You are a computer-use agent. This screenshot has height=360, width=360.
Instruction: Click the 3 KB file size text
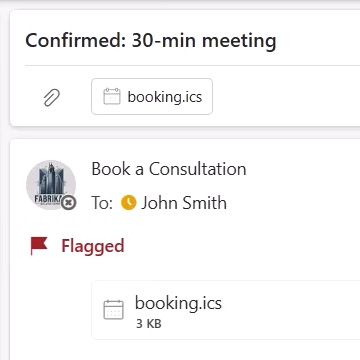coord(149,324)
